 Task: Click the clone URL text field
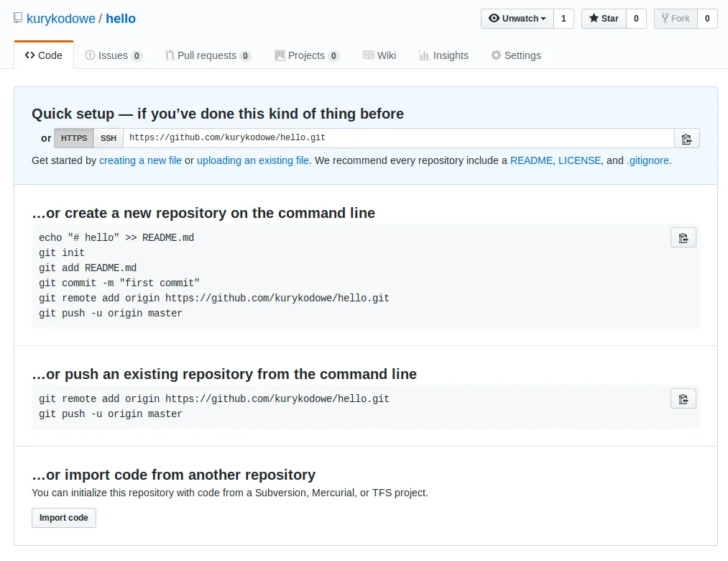(398, 138)
